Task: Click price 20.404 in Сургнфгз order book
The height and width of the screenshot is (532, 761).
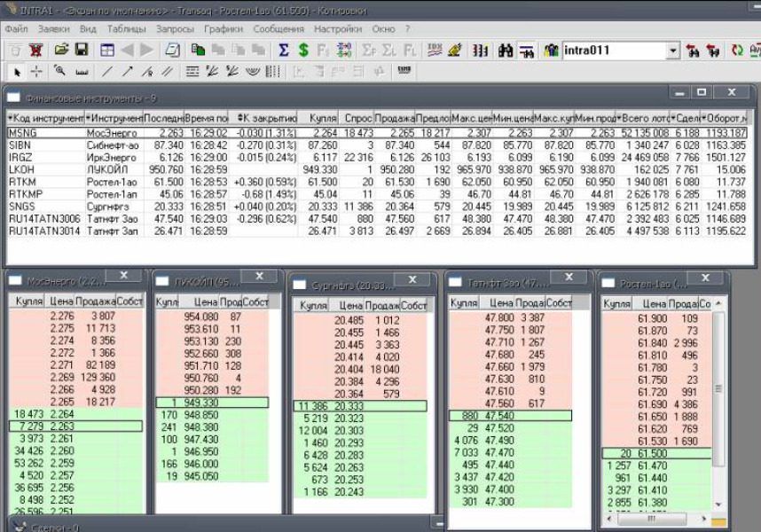Action: (x=349, y=369)
